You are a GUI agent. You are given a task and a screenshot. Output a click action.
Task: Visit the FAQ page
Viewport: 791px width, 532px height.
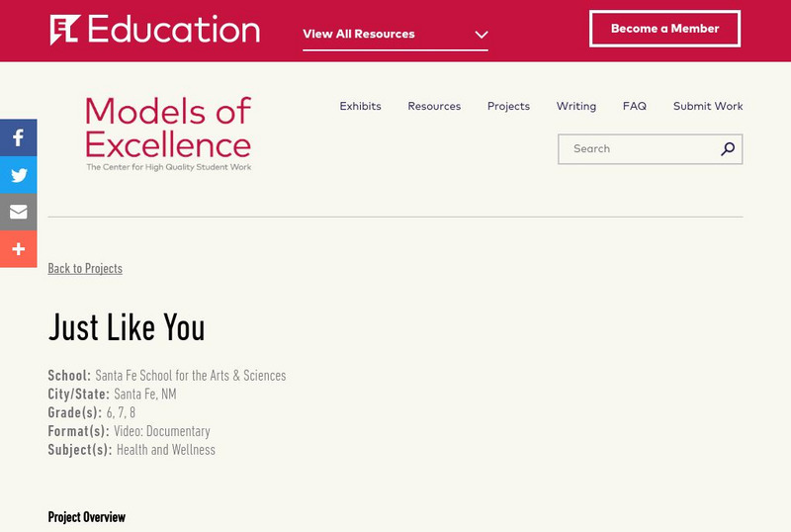635,107
